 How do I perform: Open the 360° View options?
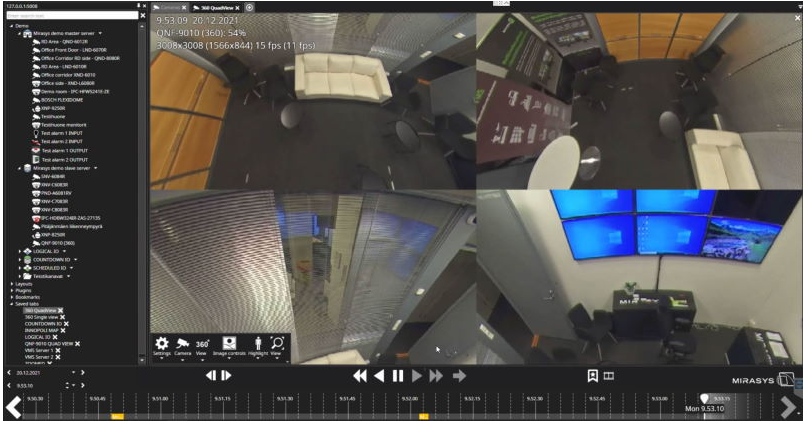coord(202,343)
